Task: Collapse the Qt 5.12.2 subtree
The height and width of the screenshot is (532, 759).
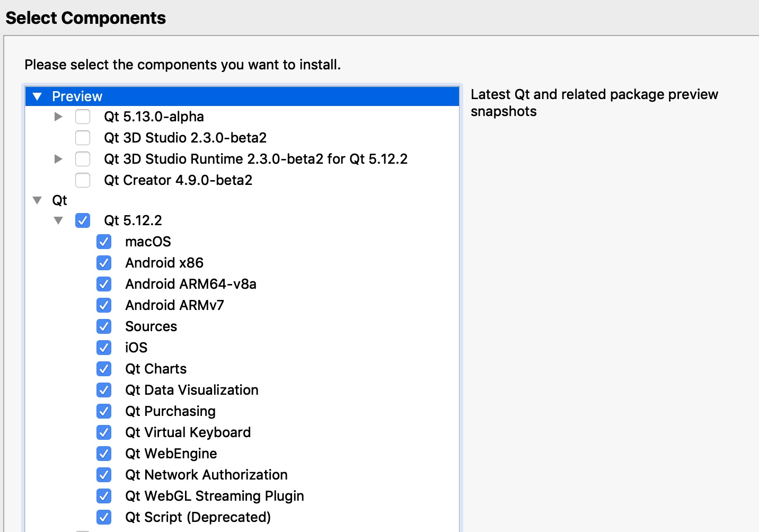Action: coord(58,220)
